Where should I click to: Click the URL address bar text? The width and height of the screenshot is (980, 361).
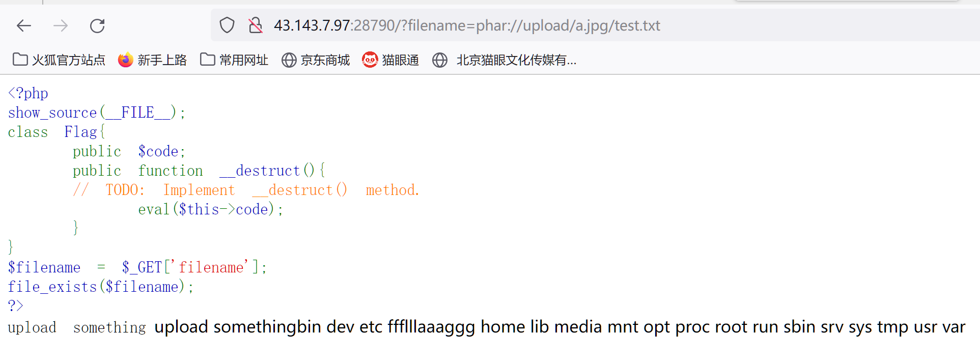click(x=467, y=25)
